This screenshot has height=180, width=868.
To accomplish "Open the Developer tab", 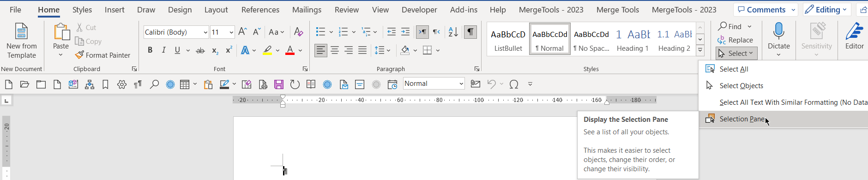I will [419, 10].
